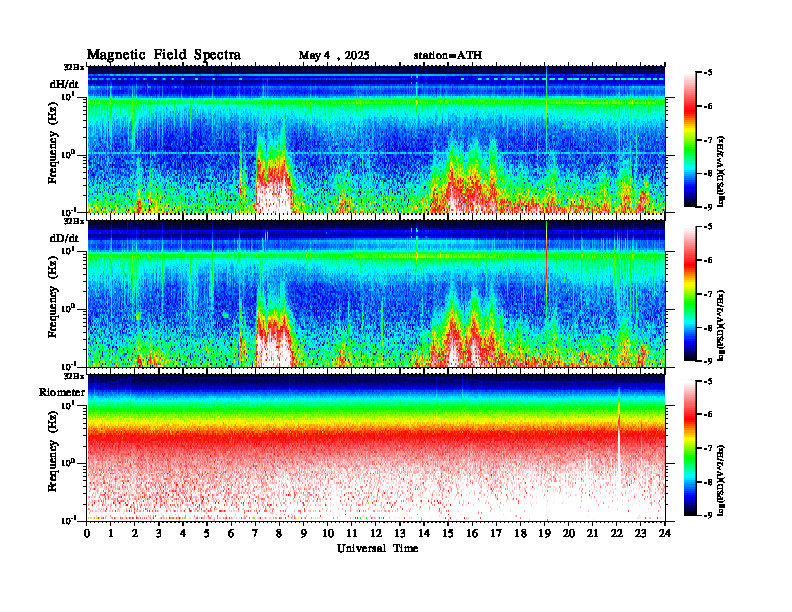Click hour '3' on the Universal Time axis
Viewport: 792px width, 612px height.
pyautogui.click(x=159, y=534)
